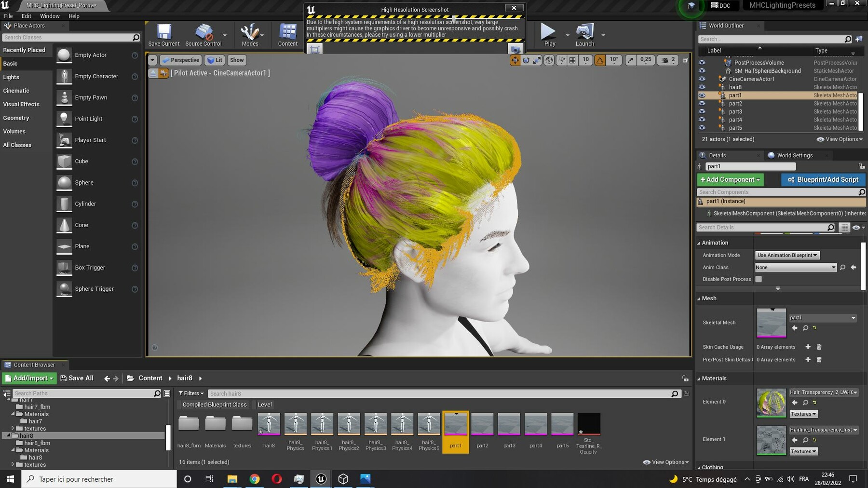Toggle Content Browser sources panel icon

click(7, 393)
